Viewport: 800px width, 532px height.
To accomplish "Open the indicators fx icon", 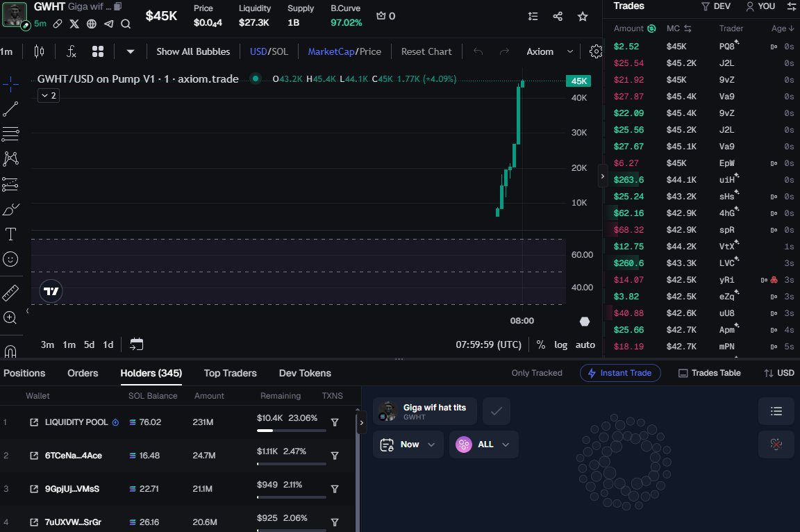I will click(72, 51).
